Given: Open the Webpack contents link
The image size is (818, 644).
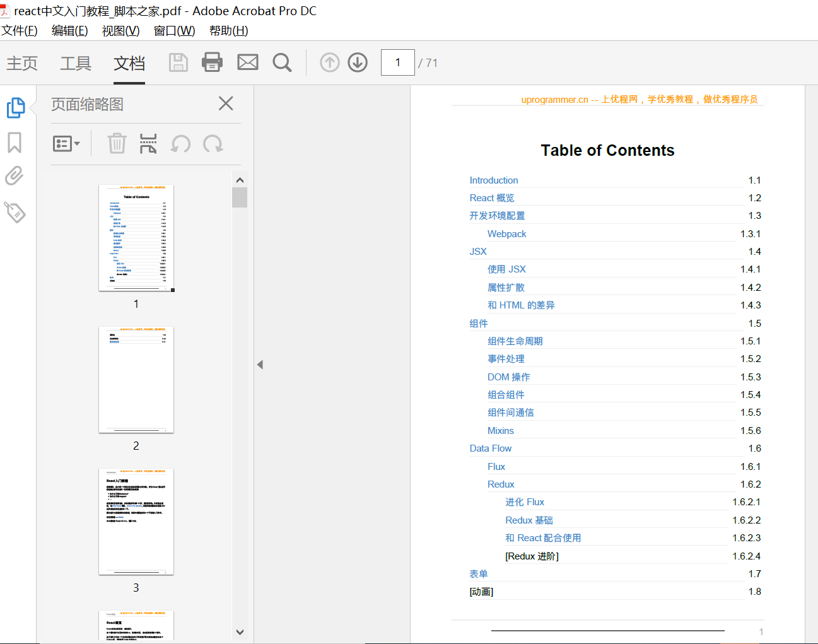Looking at the screenshot, I should tap(507, 234).
